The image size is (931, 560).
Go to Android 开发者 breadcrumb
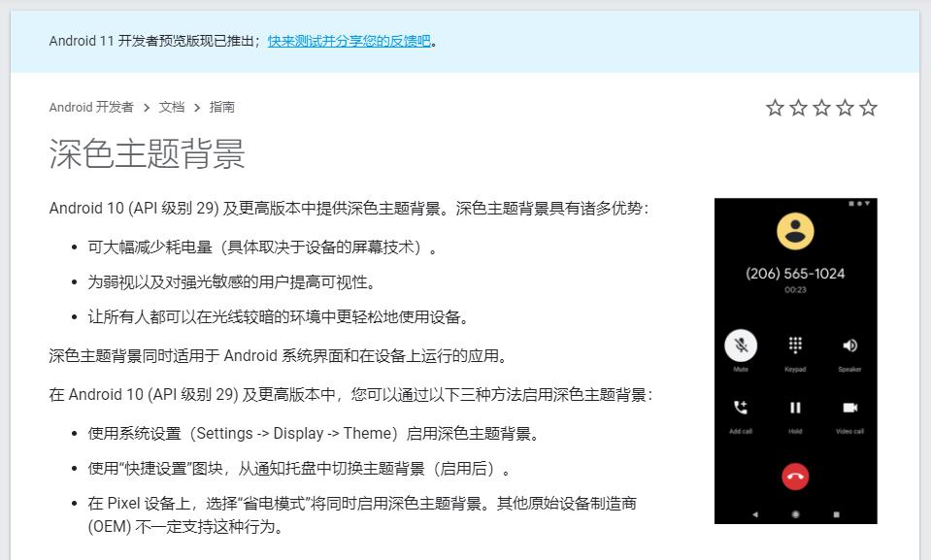point(91,107)
